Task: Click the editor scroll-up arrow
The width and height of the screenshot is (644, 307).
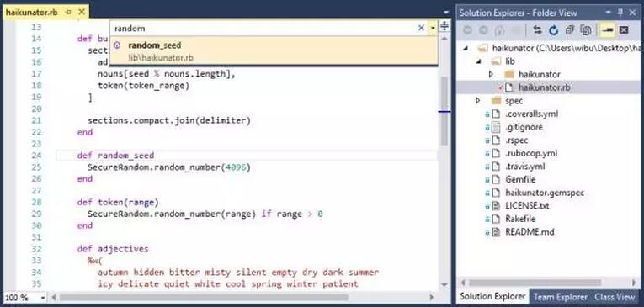Action: [x=444, y=38]
